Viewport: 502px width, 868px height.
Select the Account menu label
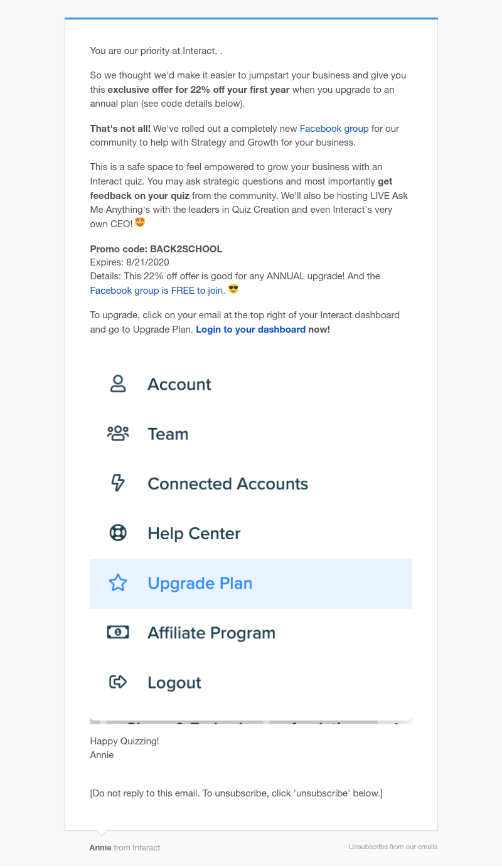click(x=179, y=384)
